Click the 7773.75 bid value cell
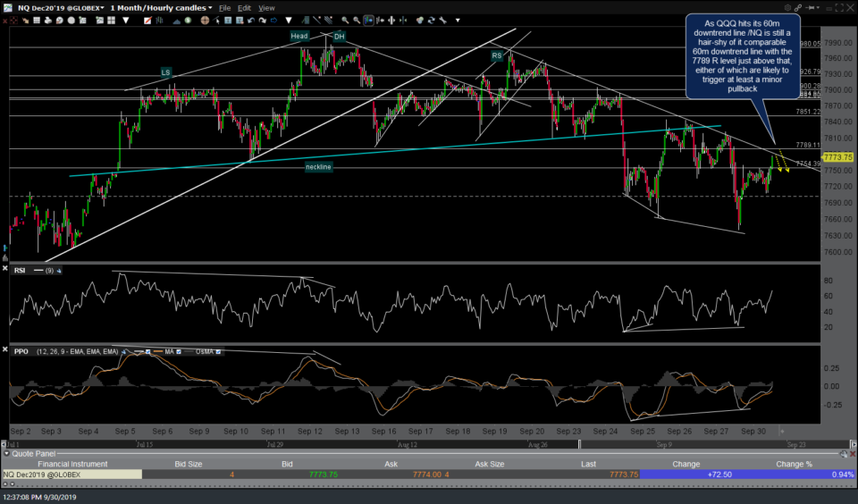Viewport: 858px width, 504px height. (323, 475)
